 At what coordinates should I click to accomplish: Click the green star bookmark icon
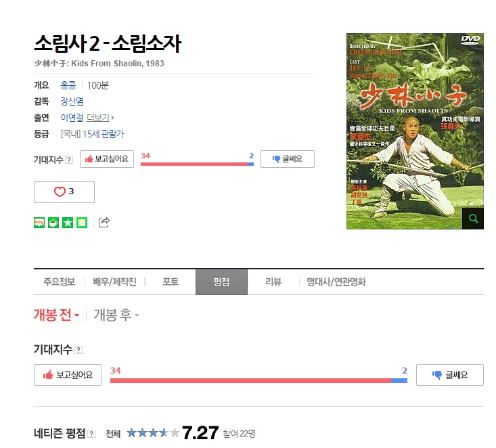(x=68, y=223)
